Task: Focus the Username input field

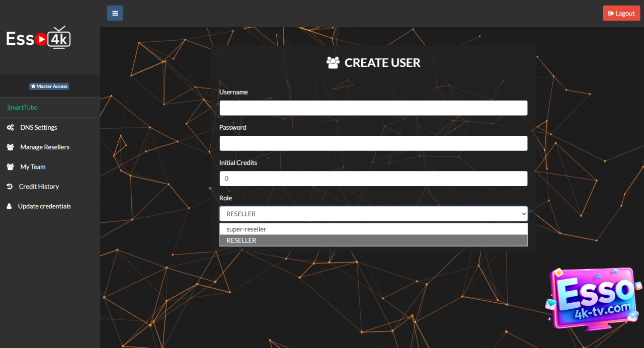Action: coord(373,108)
